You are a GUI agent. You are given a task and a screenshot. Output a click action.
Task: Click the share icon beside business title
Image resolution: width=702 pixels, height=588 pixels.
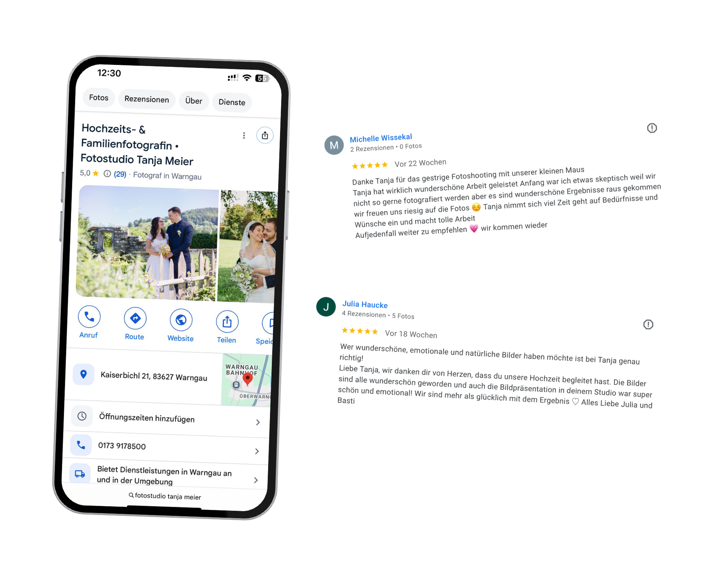(265, 135)
